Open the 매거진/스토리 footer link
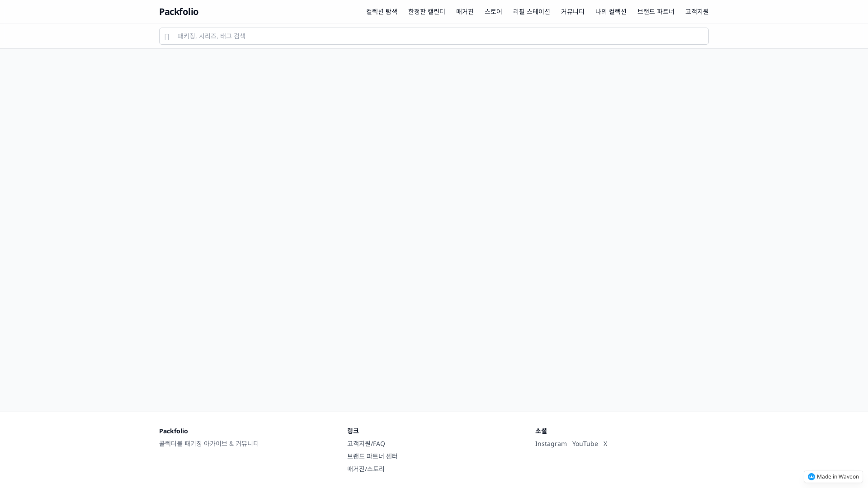868x488 pixels. (x=366, y=469)
